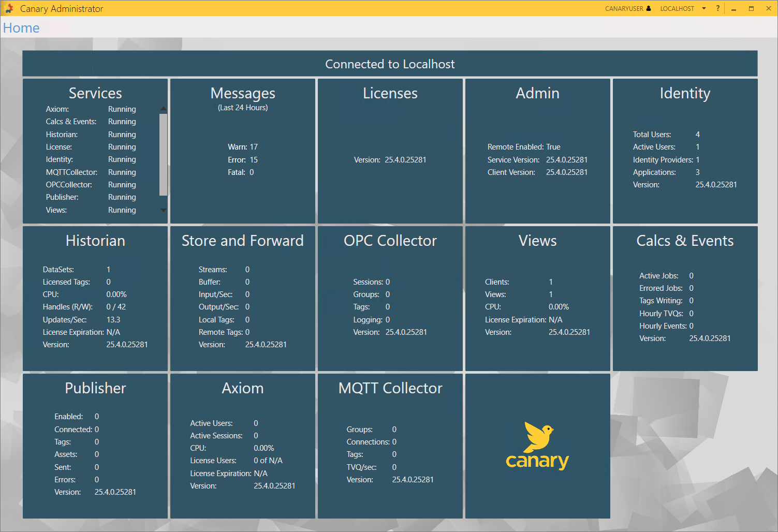Screen dimensions: 778x532
Task: Open the Messages tile
Action: tap(242, 151)
